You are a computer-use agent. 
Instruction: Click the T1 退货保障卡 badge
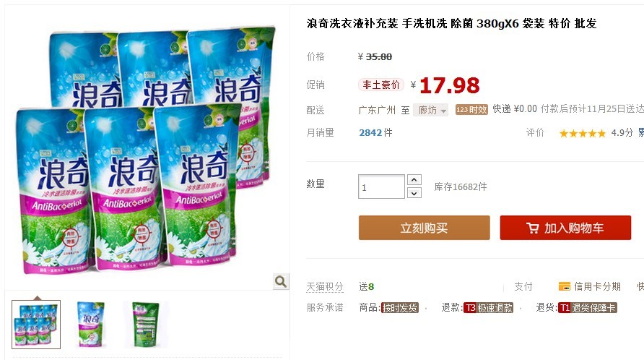click(587, 308)
